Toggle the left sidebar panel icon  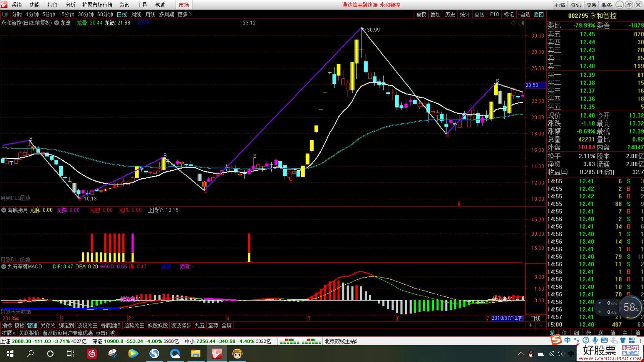click(x=5, y=14)
